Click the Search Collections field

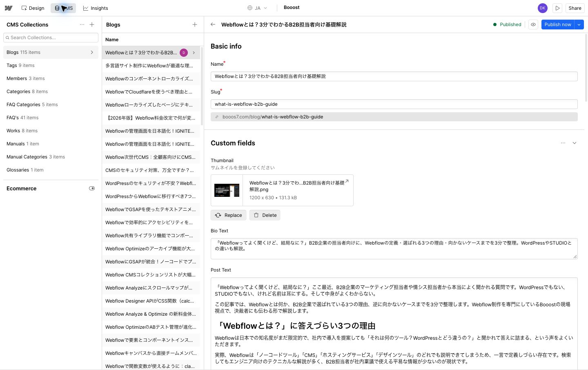51,38
